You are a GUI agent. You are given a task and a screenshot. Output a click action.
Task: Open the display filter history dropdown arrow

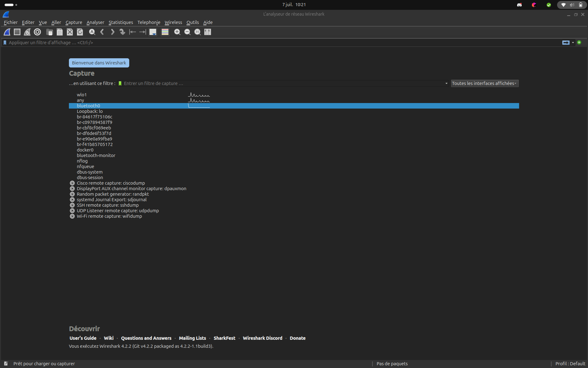tap(573, 43)
